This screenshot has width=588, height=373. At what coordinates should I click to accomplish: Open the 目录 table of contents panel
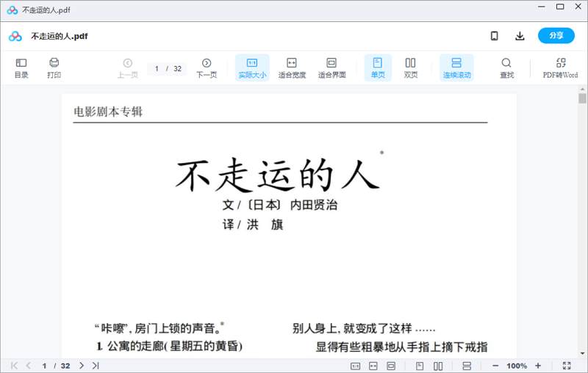coord(21,68)
